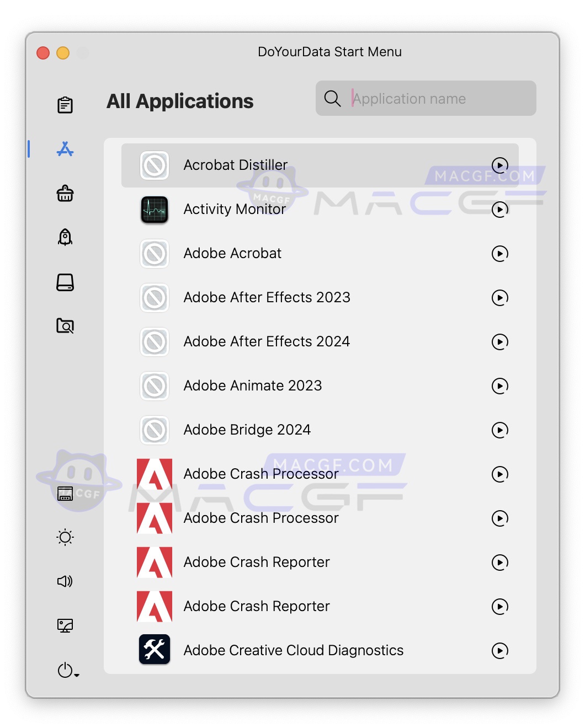Click the folder search sidebar icon
585x728 pixels.
tap(65, 326)
